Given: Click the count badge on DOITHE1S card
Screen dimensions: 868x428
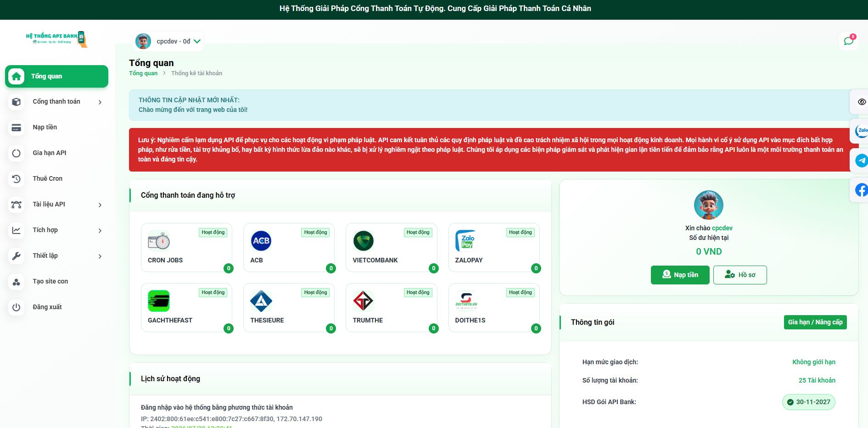Looking at the screenshot, I should tap(536, 328).
